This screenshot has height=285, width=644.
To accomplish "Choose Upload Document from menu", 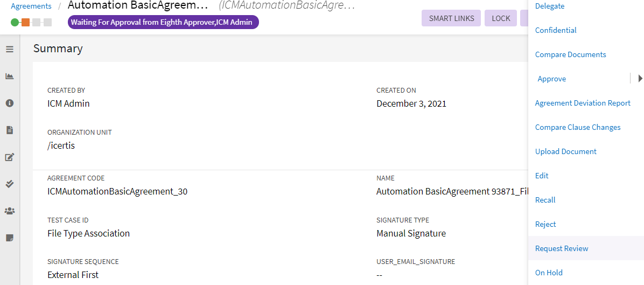I will click(x=565, y=151).
